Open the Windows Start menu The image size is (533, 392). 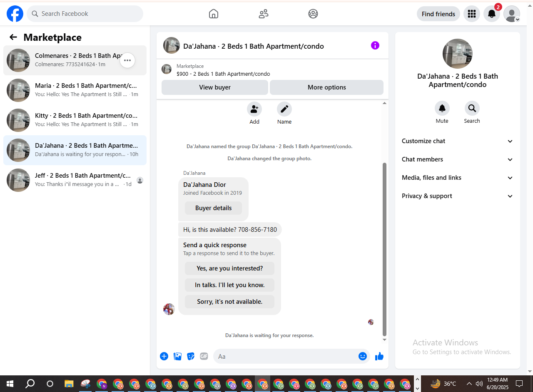tap(10, 384)
